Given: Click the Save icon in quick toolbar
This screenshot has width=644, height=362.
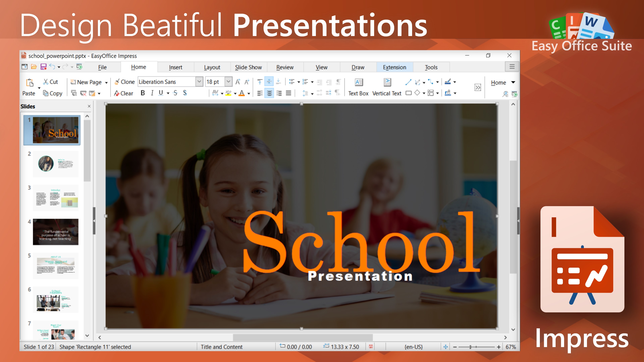Looking at the screenshot, I should (43, 67).
